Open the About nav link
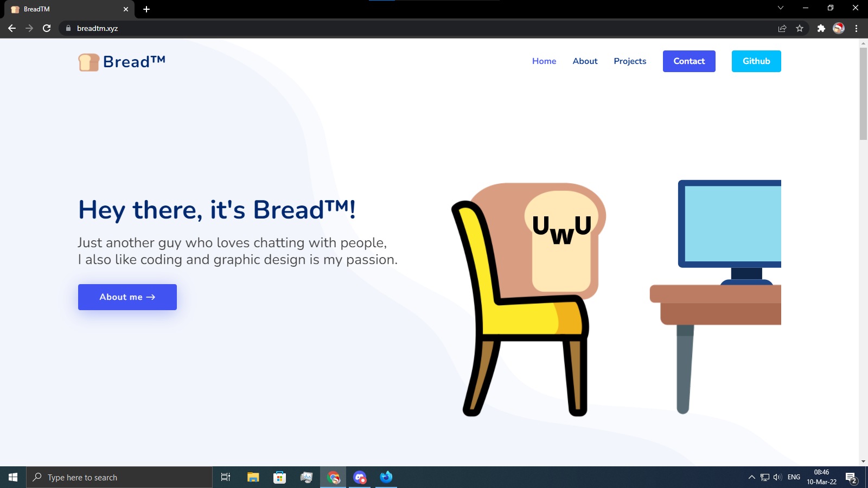The height and width of the screenshot is (488, 868). [585, 61]
